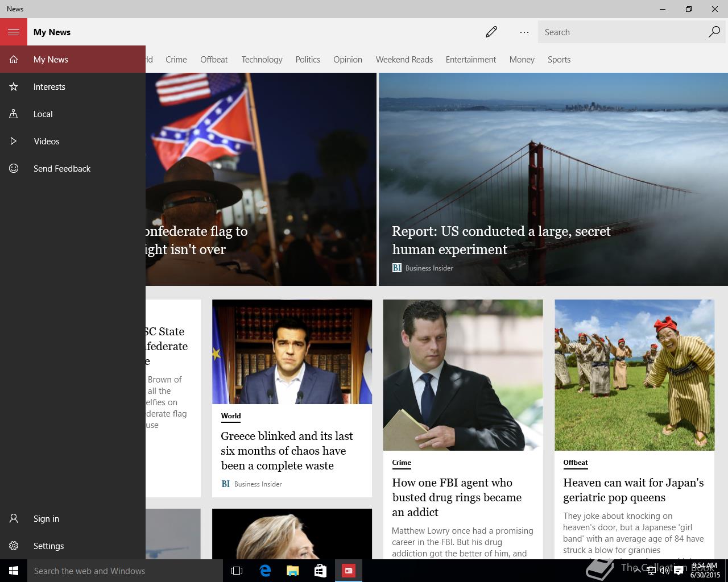Click the News app taskbar icon
The width and height of the screenshot is (728, 582).
348,571
